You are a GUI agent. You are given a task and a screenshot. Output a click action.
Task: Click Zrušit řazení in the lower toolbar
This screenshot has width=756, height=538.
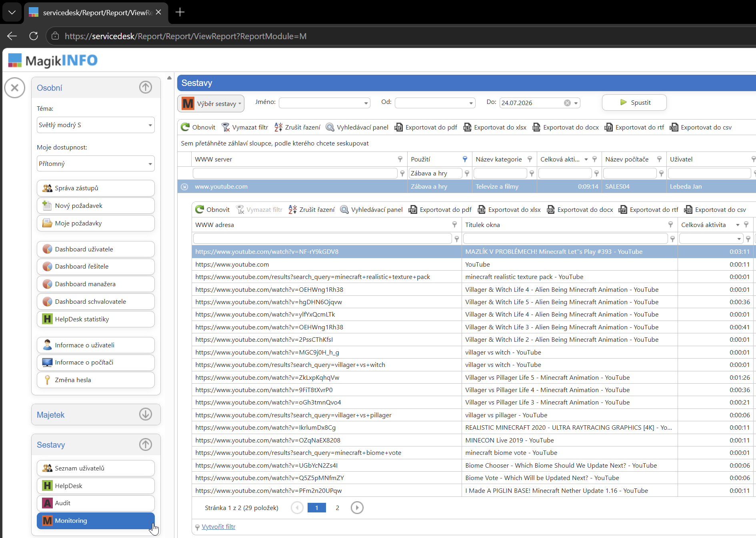312,209
